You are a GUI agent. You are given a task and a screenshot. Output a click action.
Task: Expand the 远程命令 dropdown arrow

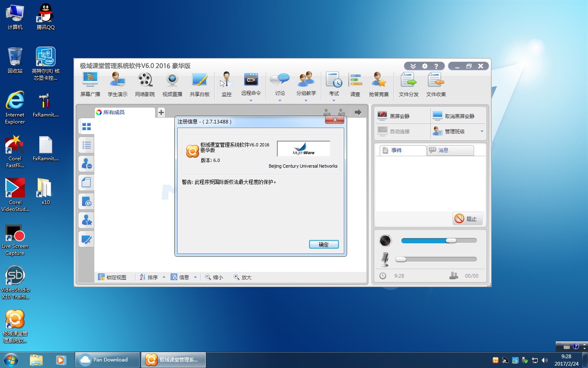click(251, 101)
